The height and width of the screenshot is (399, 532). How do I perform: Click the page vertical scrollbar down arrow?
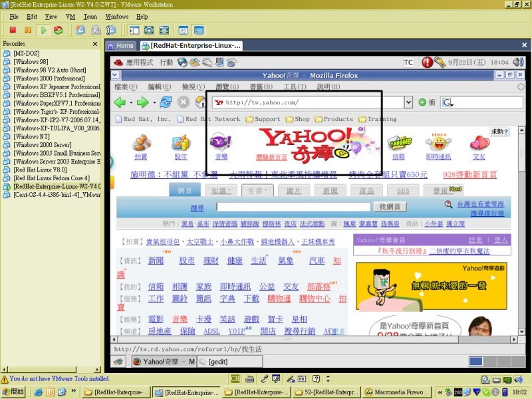click(522, 331)
